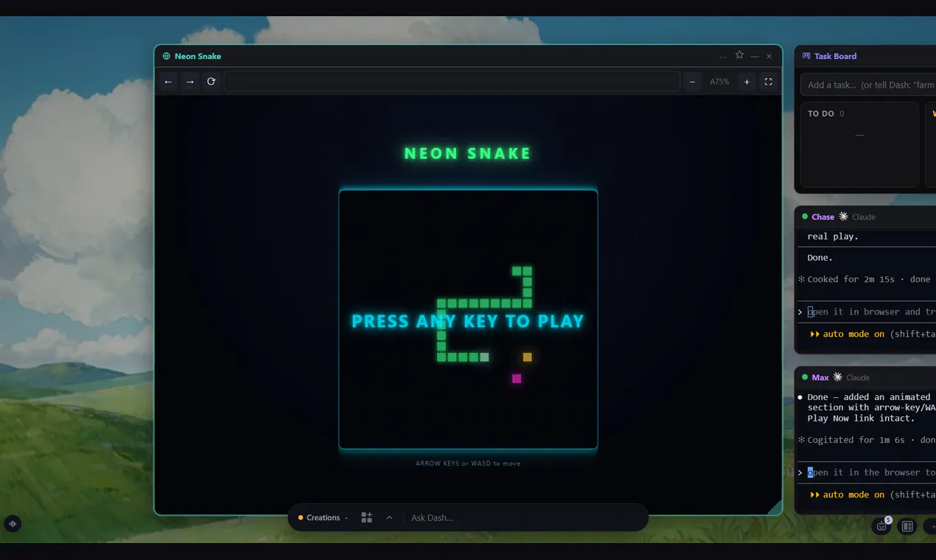
Task: Click the prompt input in the Chase panel
Action: pos(867,312)
